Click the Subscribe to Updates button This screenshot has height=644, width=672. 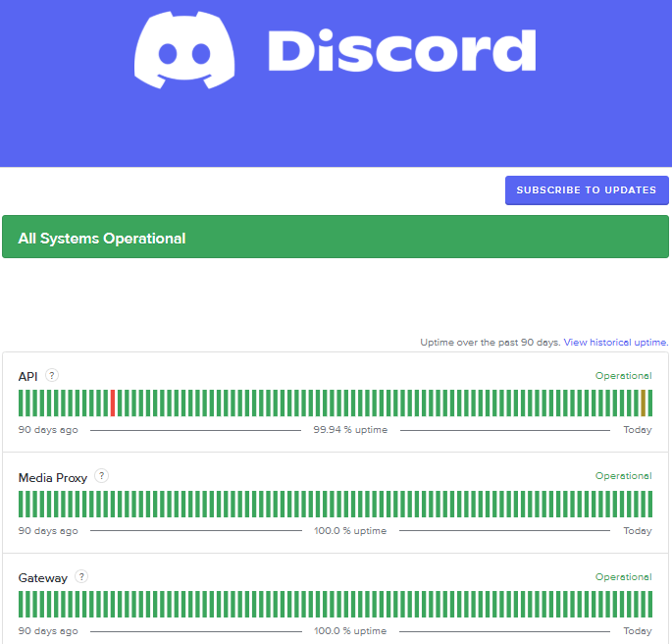tap(587, 190)
